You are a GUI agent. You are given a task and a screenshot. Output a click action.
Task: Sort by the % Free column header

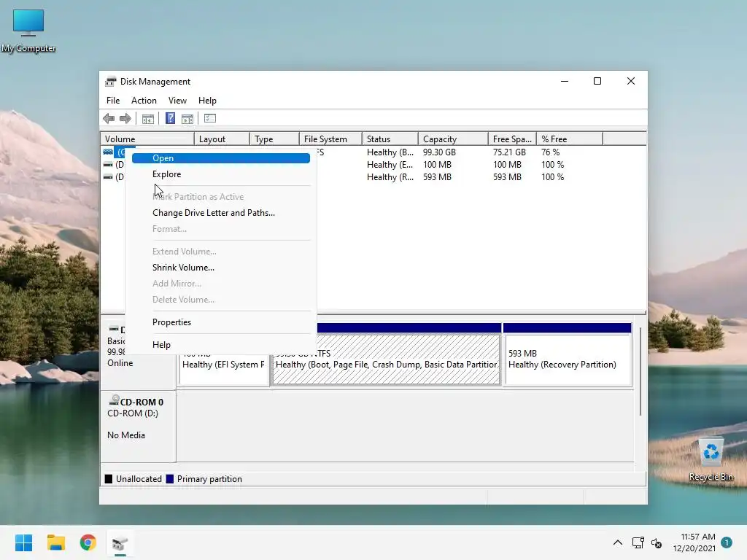point(570,139)
